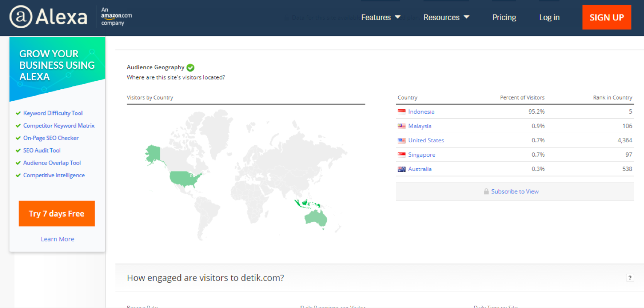644x308 pixels.
Task: Open Keyword Difficulty Tool link
Action: (53, 113)
